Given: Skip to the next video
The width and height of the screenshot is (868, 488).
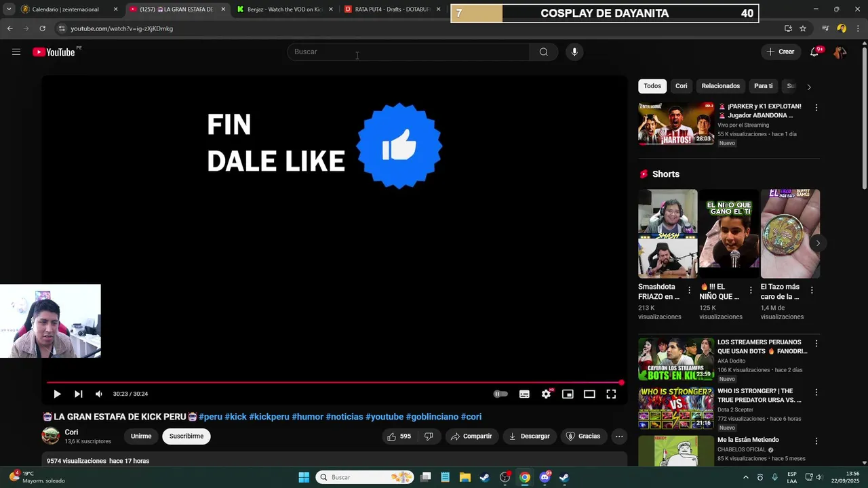Looking at the screenshot, I should pyautogui.click(x=79, y=394).
